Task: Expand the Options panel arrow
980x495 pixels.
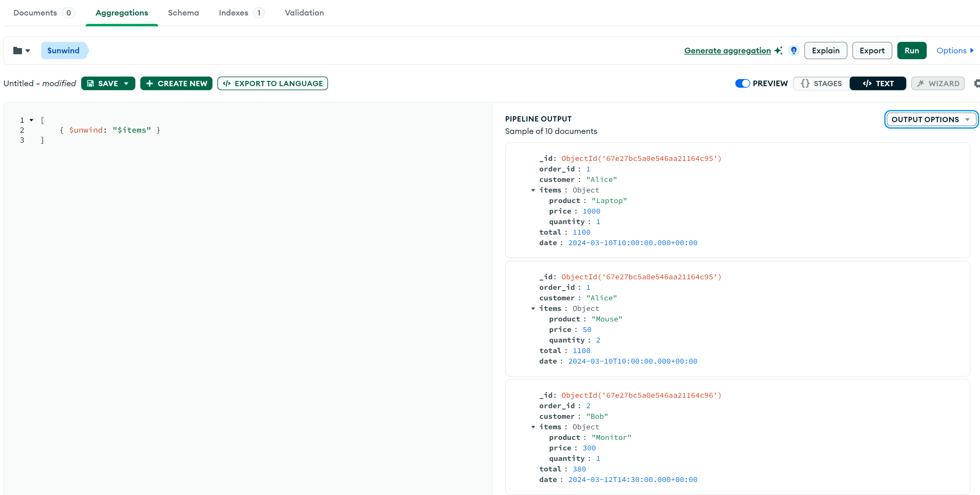Action: (972, 51)
